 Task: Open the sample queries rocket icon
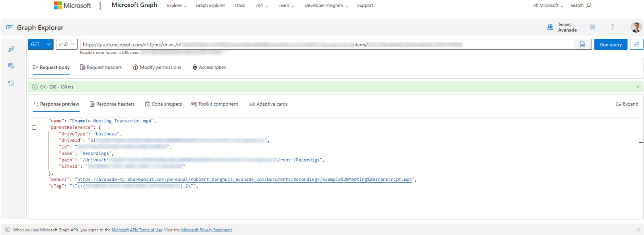[x=11, y=49]
